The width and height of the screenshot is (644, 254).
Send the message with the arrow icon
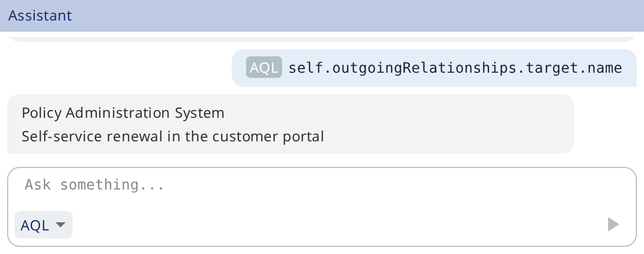[x=613, y=224]
